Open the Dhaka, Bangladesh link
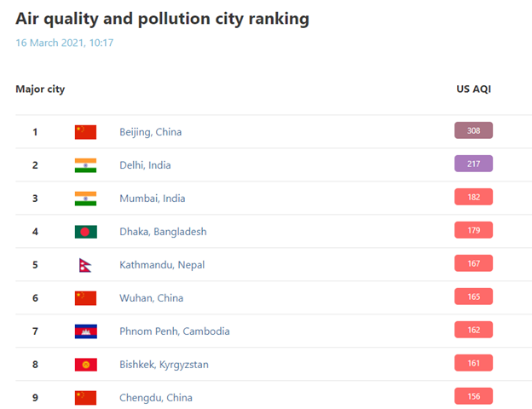Image resolution: width=532 pixels, height=409 pixels. click(x=163, y=232)
